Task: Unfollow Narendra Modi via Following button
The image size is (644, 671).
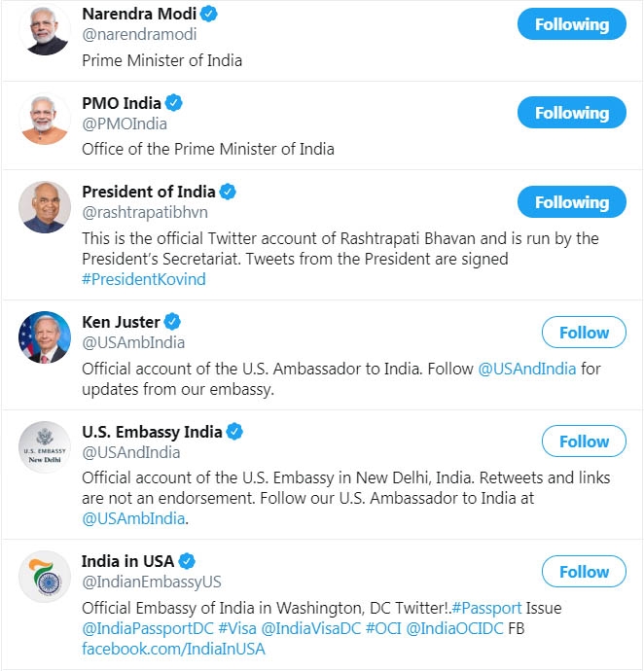Action: (571, 24)
